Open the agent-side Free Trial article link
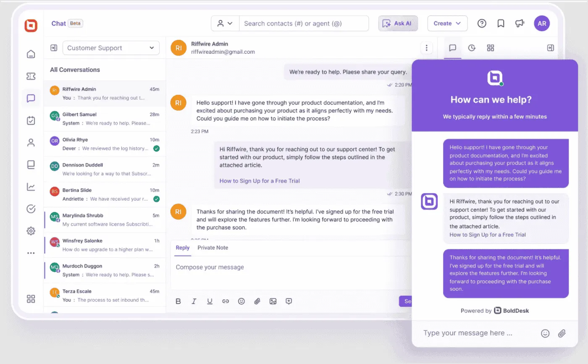This screenshot has width=588, height=364. pos(260,181)
